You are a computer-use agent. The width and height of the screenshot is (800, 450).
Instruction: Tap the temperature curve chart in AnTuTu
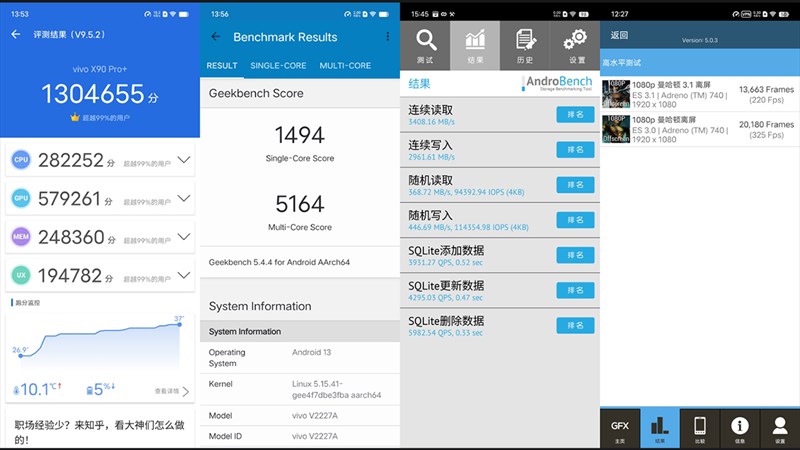(x=100, y=342)
